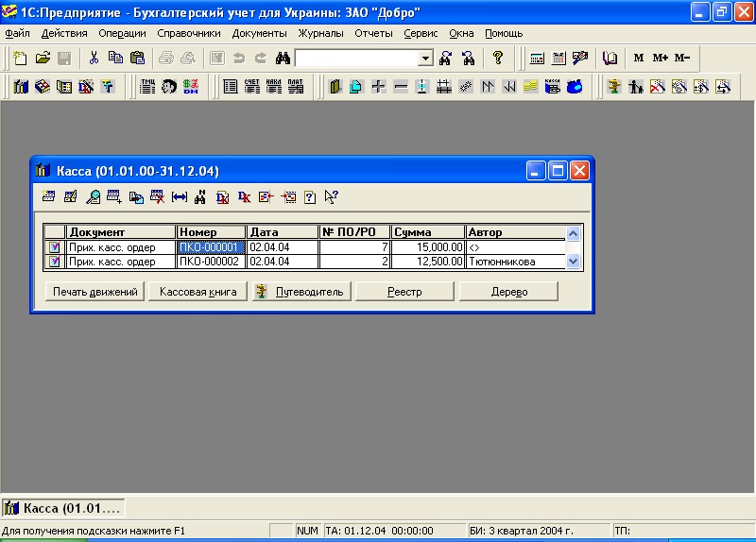756x542 pixels.
Task: Click the yellow question mark Help icon
Action: 498,59
